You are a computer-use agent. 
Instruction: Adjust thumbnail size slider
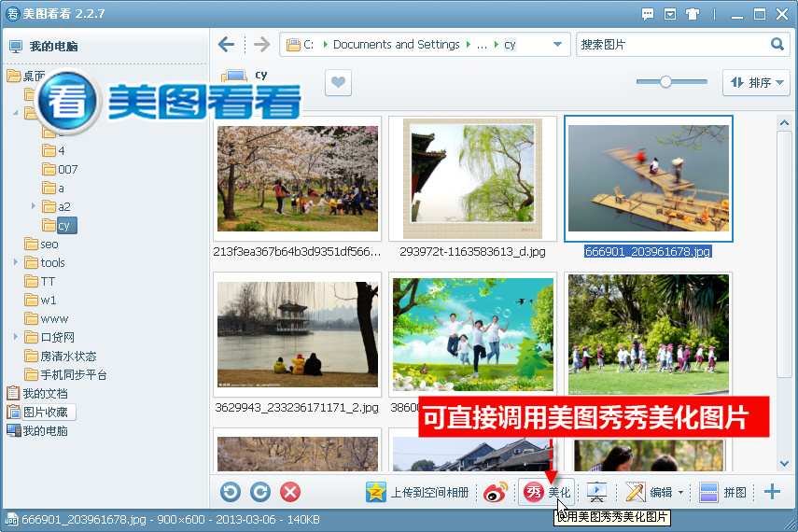click(x=665, y=81)
